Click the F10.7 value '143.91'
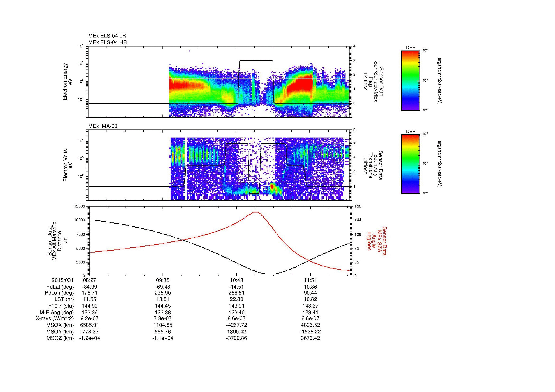 [x=236, y=306]
